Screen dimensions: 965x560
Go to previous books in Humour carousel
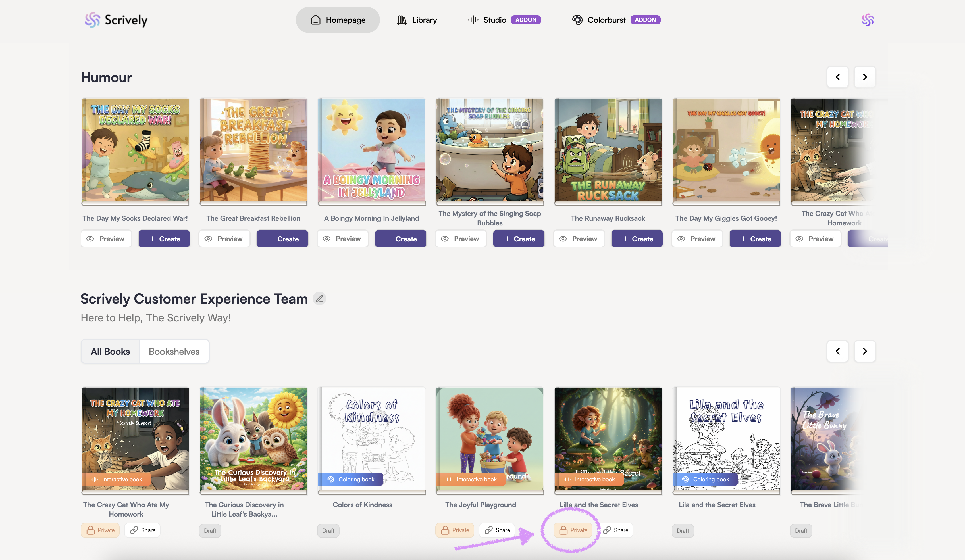point(837,77)
